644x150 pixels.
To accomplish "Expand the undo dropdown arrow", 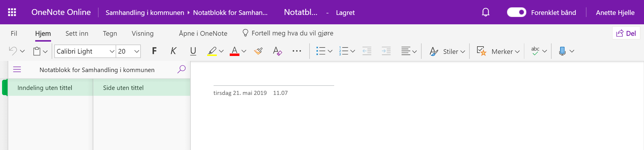I will point(22,51).
